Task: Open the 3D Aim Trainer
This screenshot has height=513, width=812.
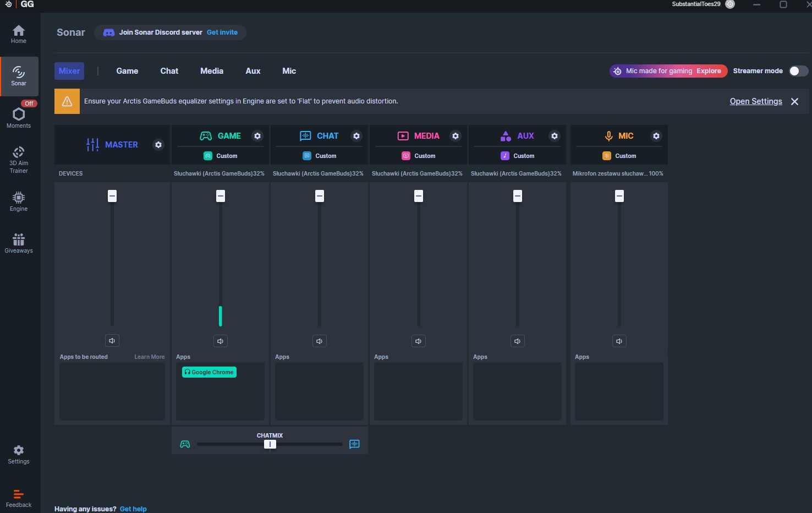Action: pyautogui.click(x=19, y=160)
